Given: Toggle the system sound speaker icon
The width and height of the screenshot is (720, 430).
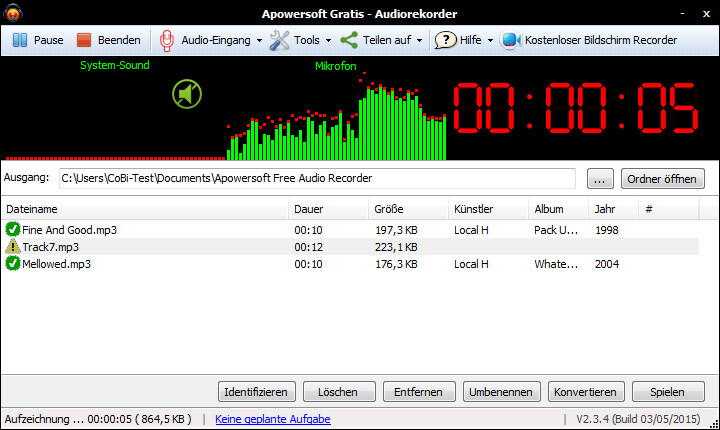Looking at the screenshot, I should click(x=187, y=95).
